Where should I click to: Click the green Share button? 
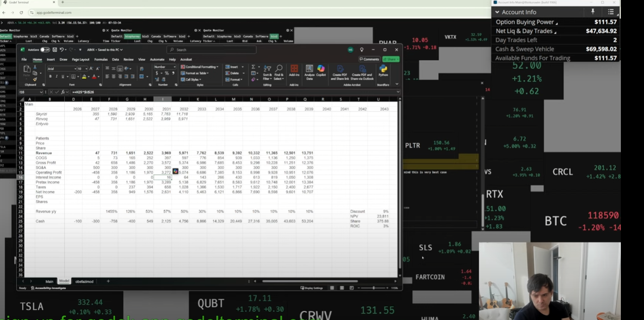click(391, 59)
